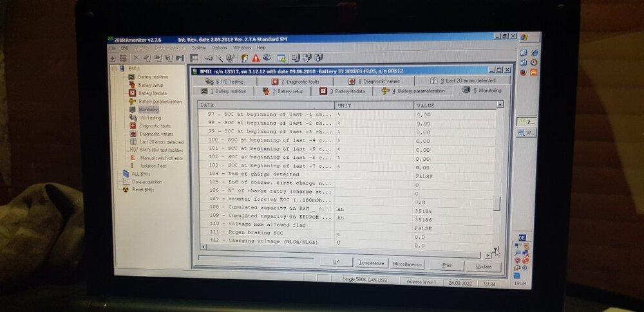This screenshot has width=644, height=312.
Task: Click the eye icon in the toolbar
Action: point(267,59)
